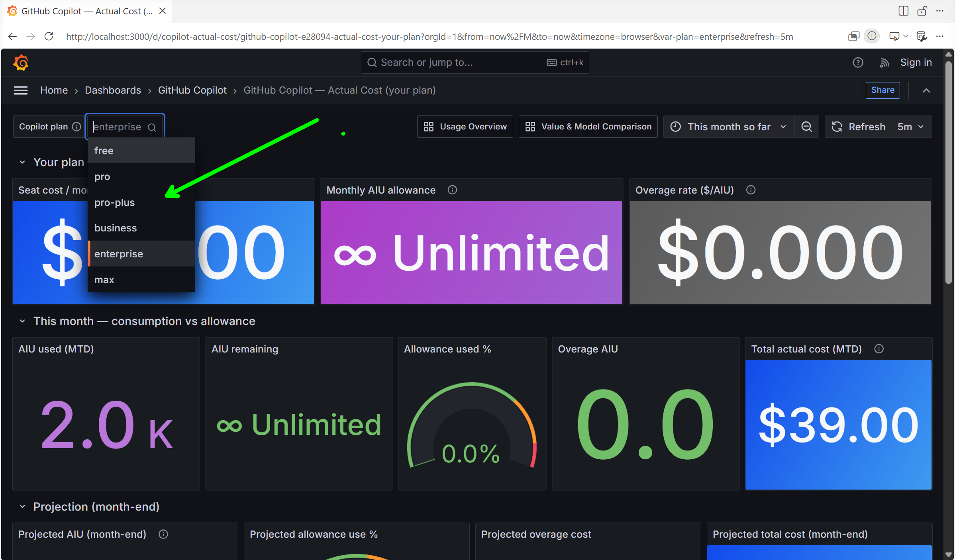The width and height of the screenshot is (955, 560).
Task: Open the This month so far time picker
Action: tap(729, 127)
